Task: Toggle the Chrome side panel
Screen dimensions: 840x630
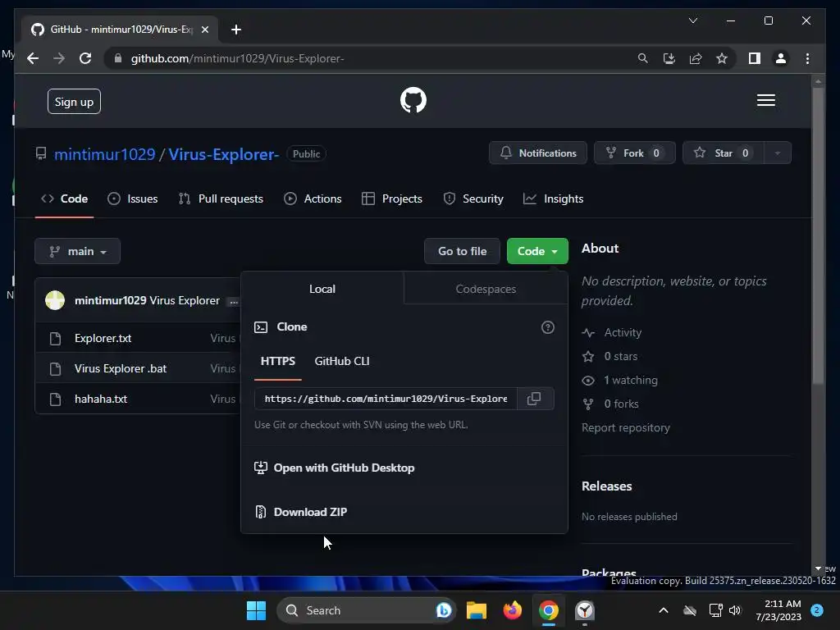Action: [755, 58]
